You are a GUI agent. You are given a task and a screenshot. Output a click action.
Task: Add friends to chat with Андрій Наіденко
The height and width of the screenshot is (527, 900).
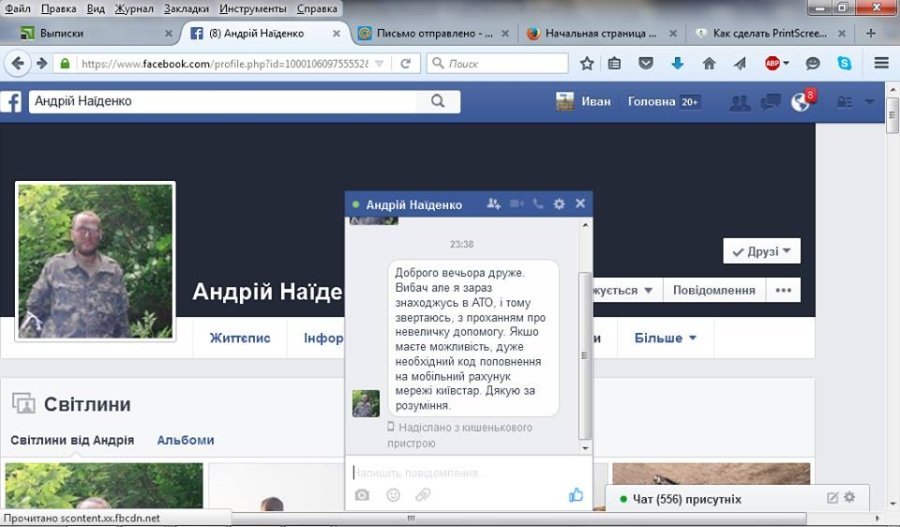tap(493, 204)
